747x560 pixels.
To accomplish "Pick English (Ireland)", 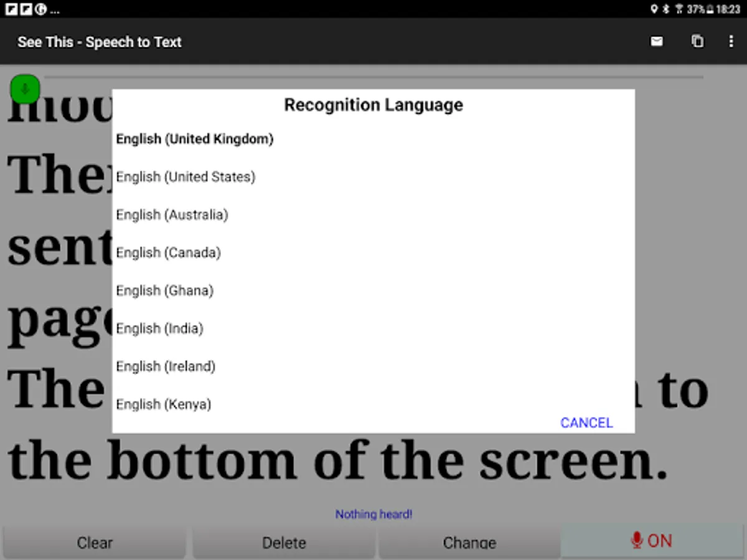I will point(374,366).
